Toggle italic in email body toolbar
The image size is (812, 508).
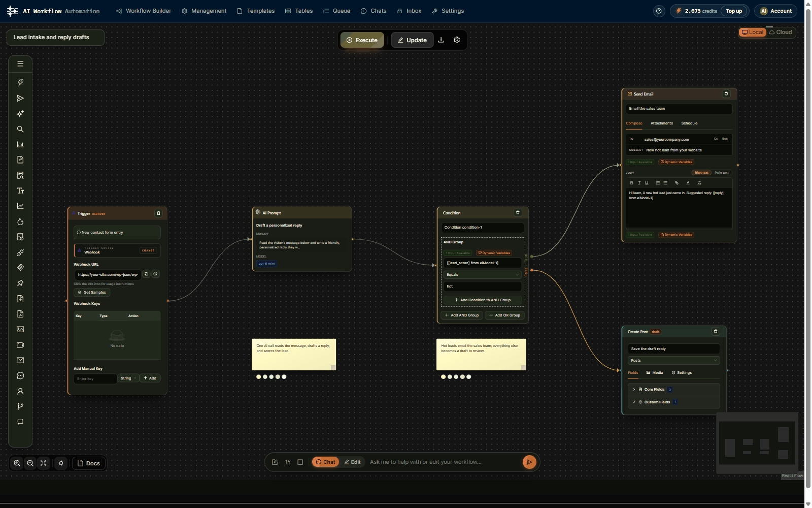pyautogui.click(x=639, y=183)
